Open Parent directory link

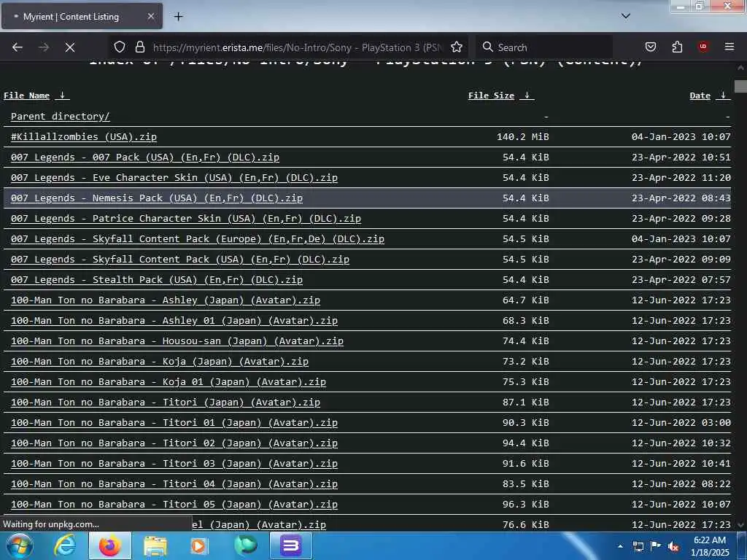60,116
